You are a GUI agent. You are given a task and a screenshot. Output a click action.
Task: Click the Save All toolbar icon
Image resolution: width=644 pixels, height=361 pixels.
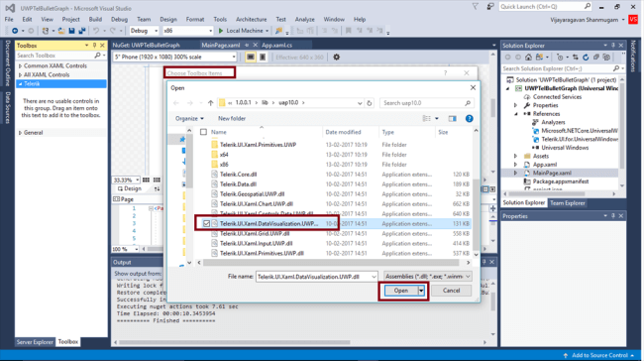[82, 31]
